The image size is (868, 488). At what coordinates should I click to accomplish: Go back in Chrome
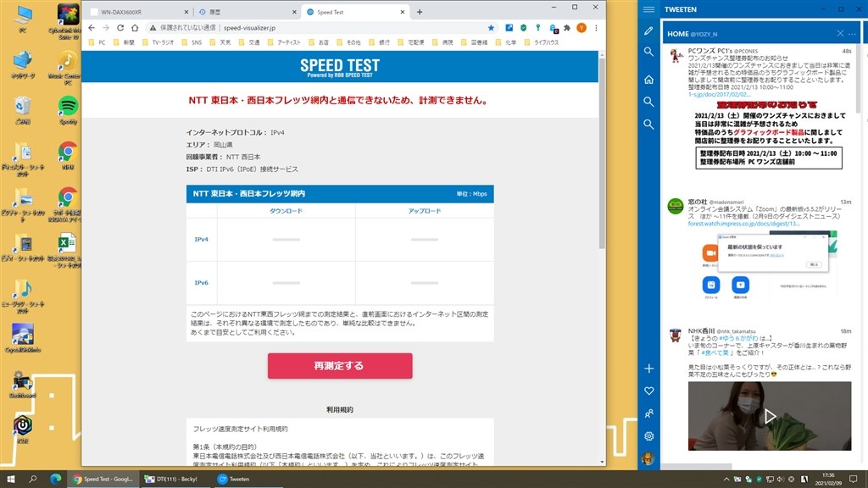[x=92, y=28]
